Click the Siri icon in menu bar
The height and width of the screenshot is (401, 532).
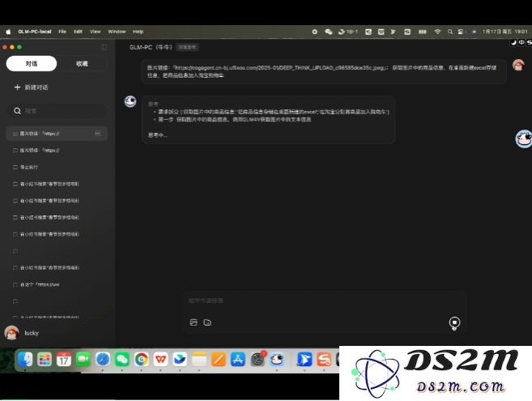click(x=474, y=32)
